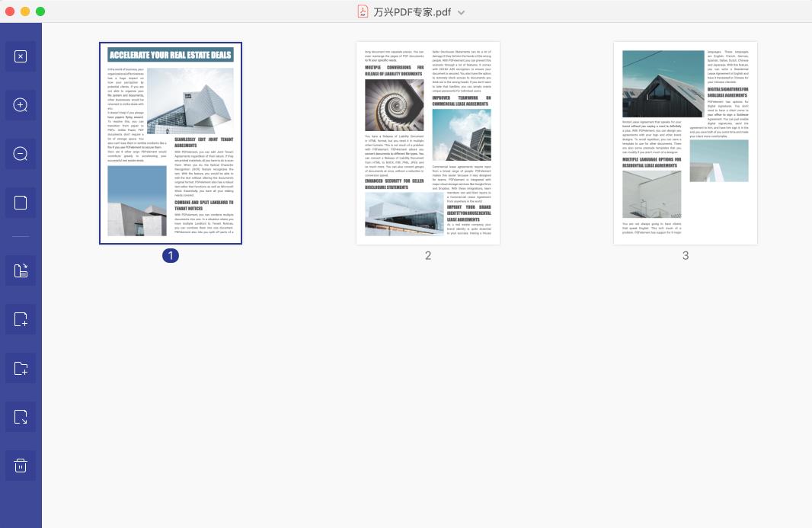The width and height of the screenshot is (812, 528).
Task: Zoom out on page thumbnails
Action: [21, 154]
